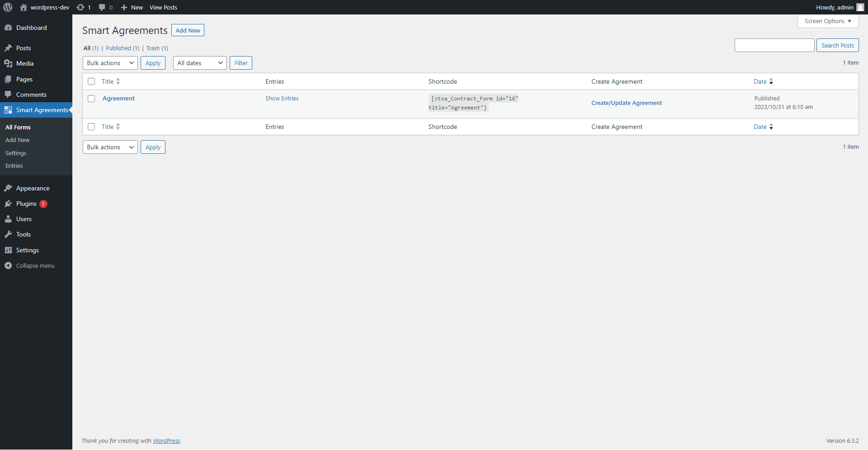Viewport: 868px width, 450px height.
Task: Click into the search posts input field
Action: point(774,45)
